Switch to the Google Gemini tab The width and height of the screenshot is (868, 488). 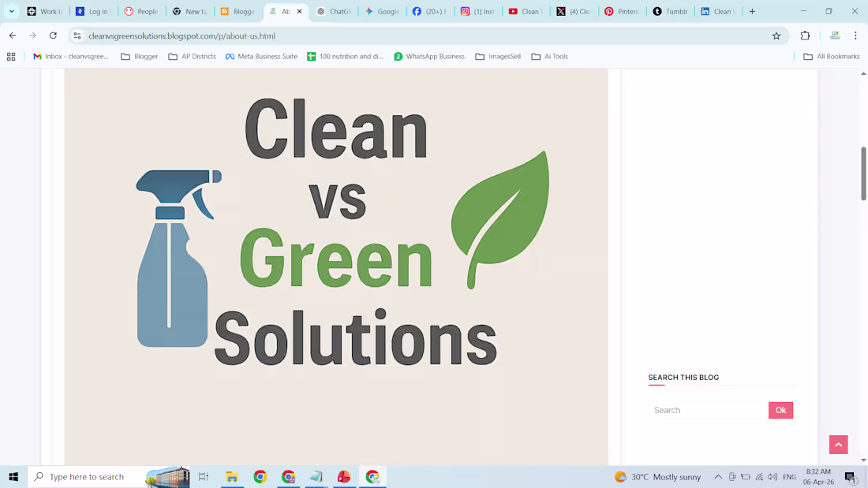383,11
